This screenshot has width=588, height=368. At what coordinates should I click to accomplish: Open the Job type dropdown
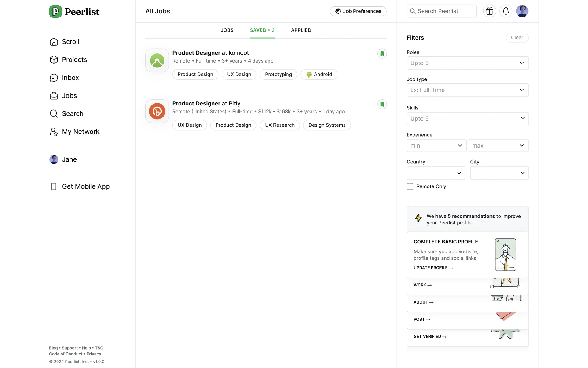[467, 90]
